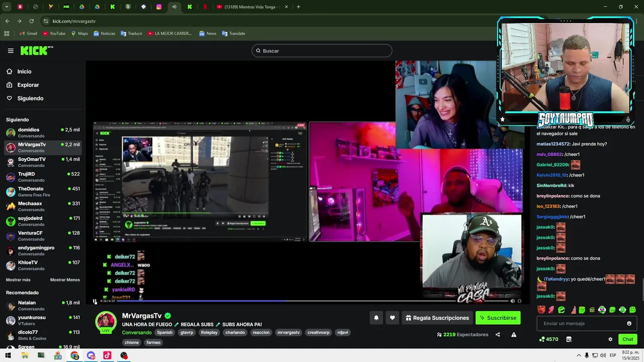Open the SoyOmarTV channel
This screenshot has height=362, width=644.
pos(43,162)
